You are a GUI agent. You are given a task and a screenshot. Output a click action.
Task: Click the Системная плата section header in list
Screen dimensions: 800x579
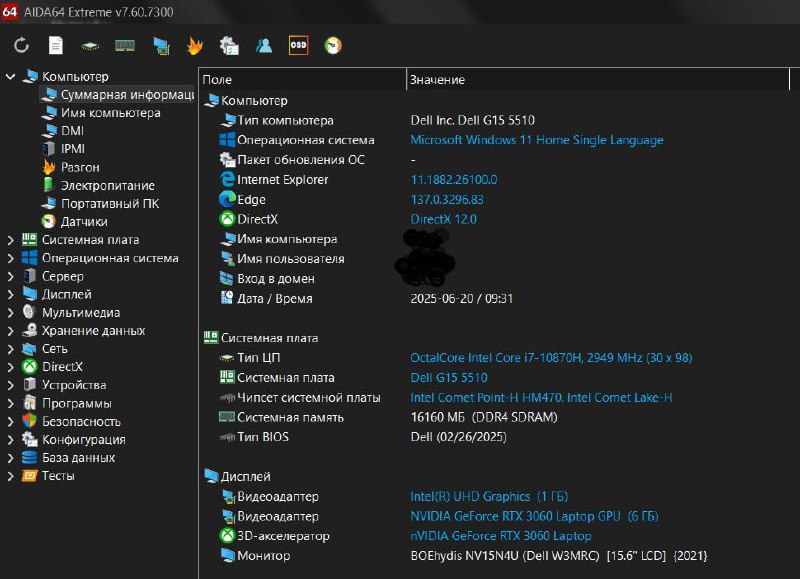click(x=261, y=338)
